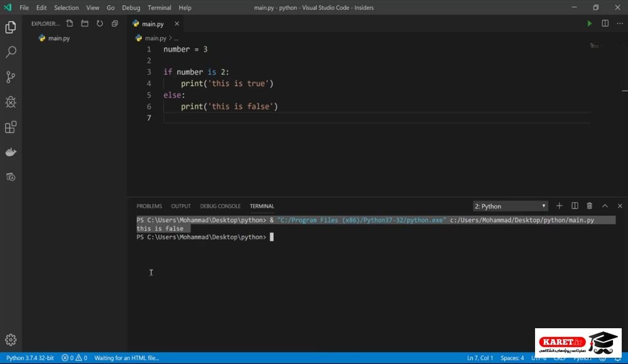Viewport: 628px width, 364px height.
Task: Open the editor More Actions ellipsis
Action: click(x=620, y=24)
